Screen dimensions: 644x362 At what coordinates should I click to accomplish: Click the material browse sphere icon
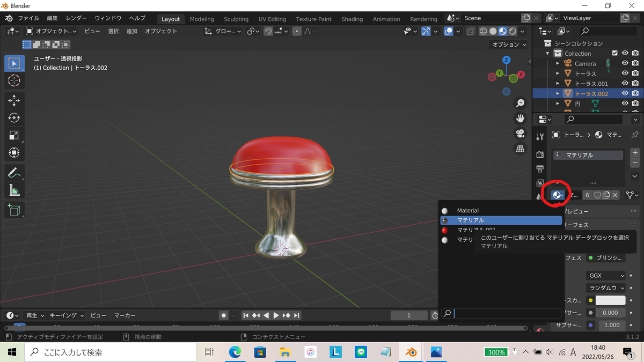[558, 195]
